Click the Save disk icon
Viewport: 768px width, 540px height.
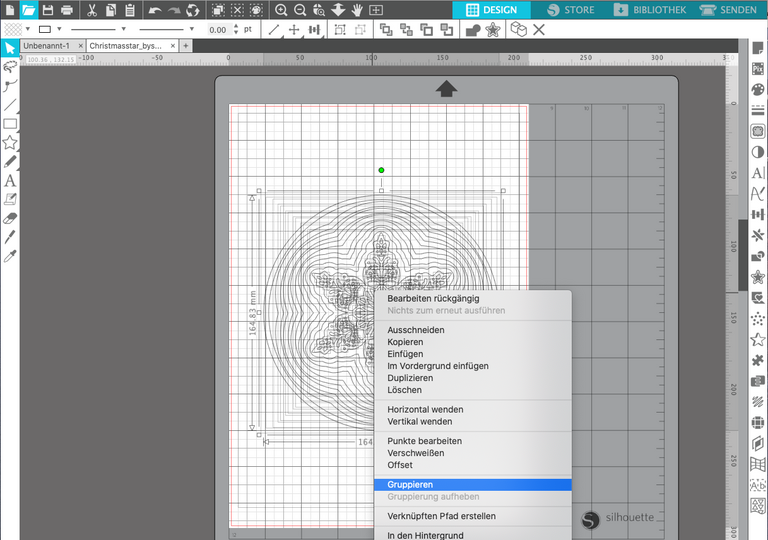47,10
